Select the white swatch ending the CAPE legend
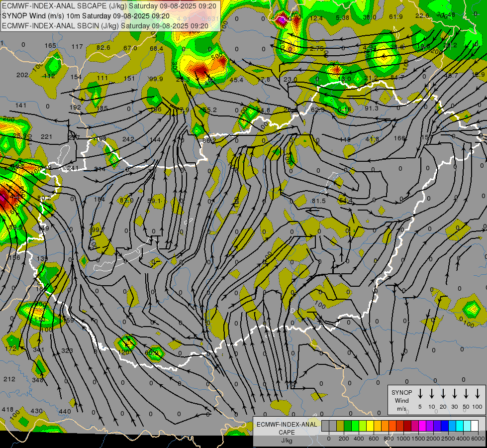The image size is (487, 448). point(474,426)
